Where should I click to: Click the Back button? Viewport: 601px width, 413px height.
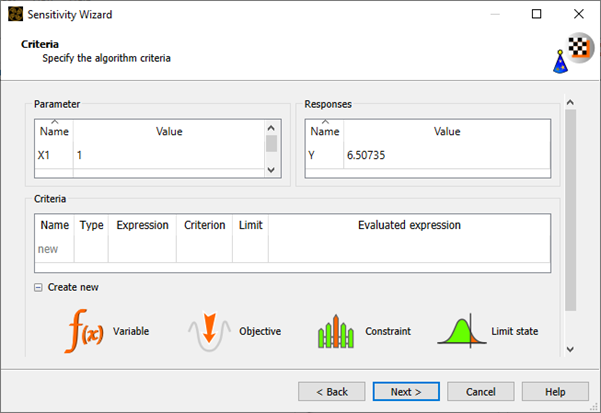click(332, 392)
